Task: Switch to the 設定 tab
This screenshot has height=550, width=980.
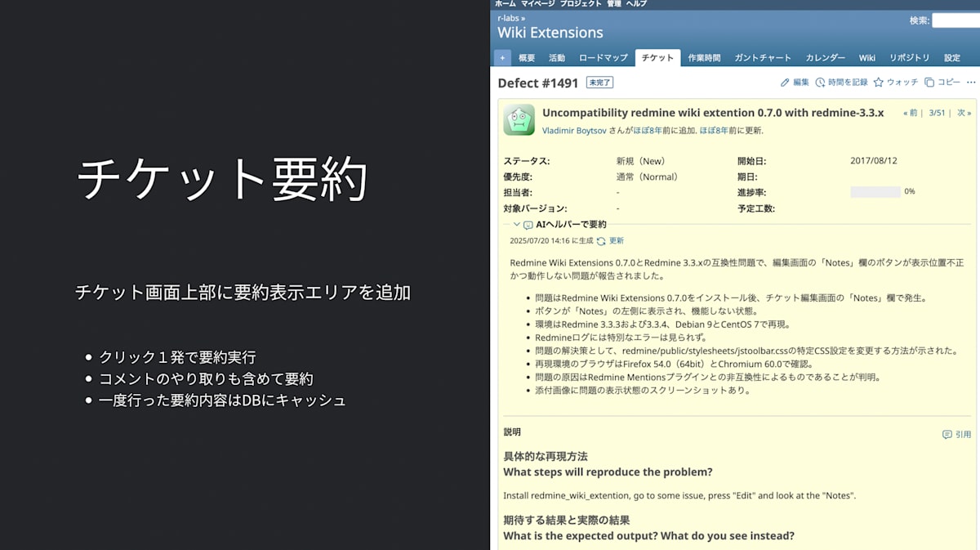Action: coord(952,58)
